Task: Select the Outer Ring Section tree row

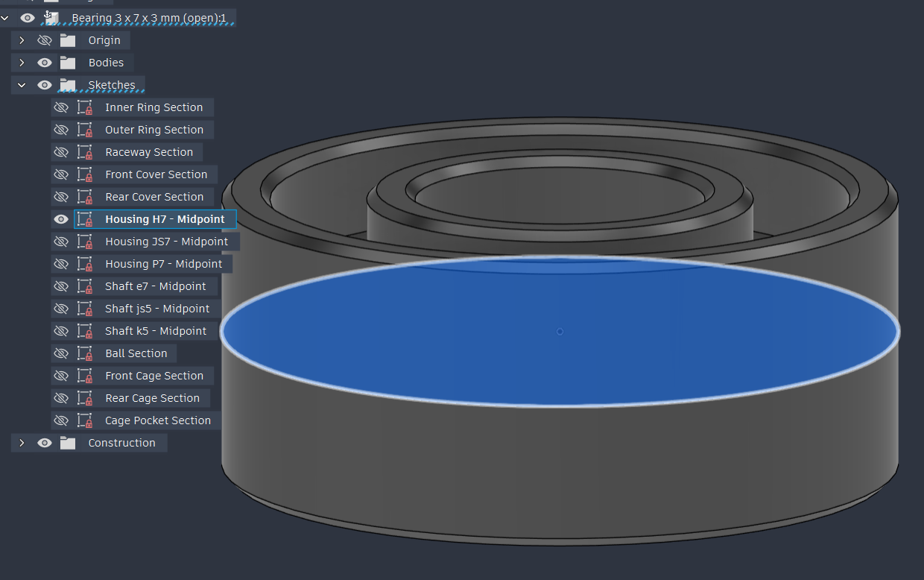Action: click(133, 130)
